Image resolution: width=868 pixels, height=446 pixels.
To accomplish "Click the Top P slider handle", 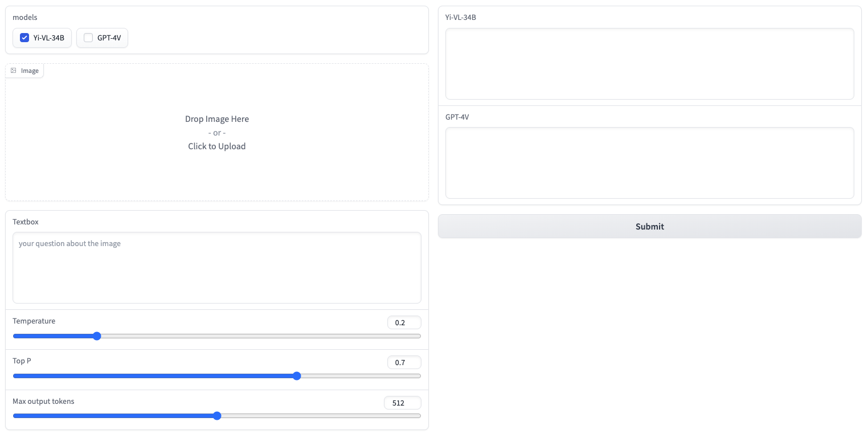I will tap(297, 376).
